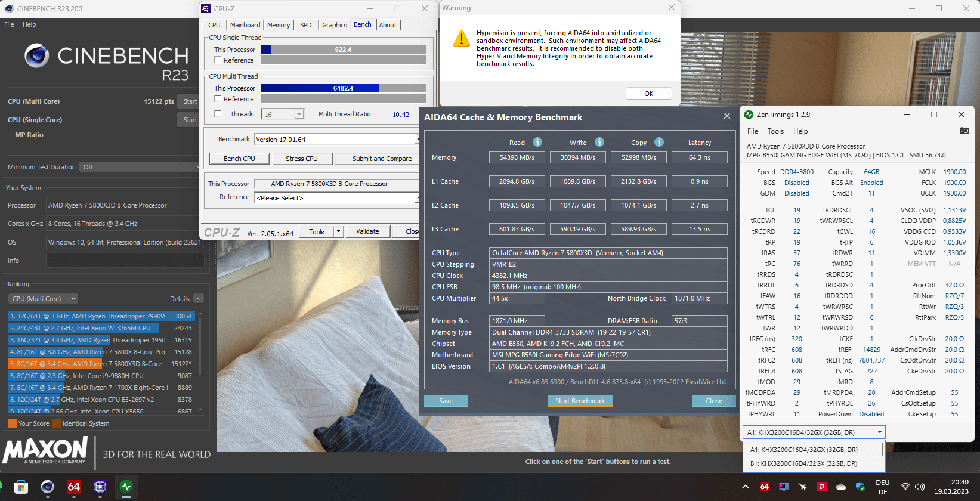Viewport: 980px width, 501px height.
Task: Open the arrow next to CPU-Z Tools
Action: coord(338,231)
